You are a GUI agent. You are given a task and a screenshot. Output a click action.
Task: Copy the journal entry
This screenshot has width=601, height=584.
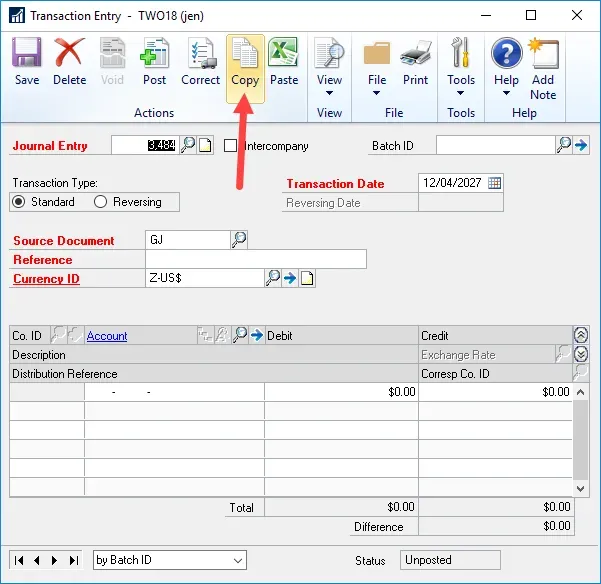245,62
